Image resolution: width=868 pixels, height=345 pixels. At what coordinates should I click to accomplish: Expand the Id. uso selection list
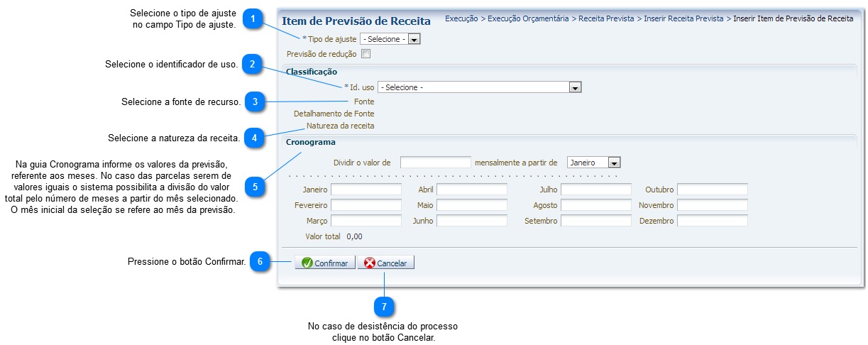[x=480, y=87]
